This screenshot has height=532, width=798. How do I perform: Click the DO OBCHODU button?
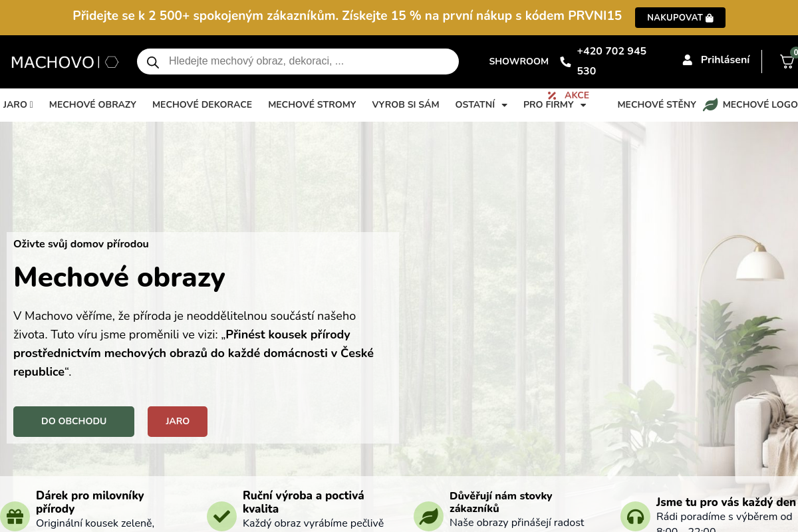click(74, 422)
